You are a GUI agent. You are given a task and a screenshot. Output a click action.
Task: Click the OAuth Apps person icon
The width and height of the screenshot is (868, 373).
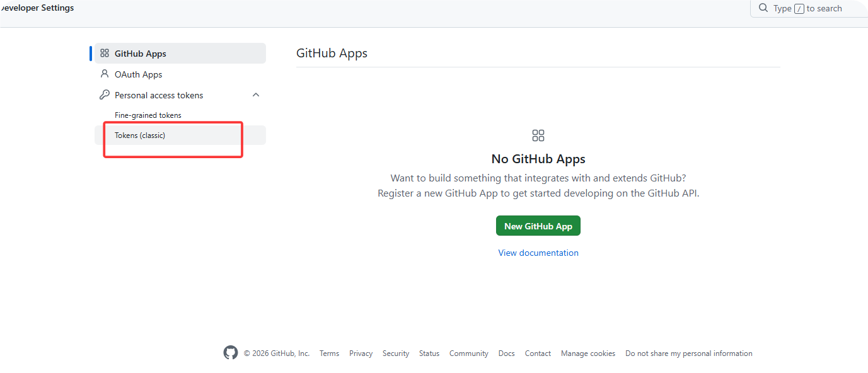[105, 74]
